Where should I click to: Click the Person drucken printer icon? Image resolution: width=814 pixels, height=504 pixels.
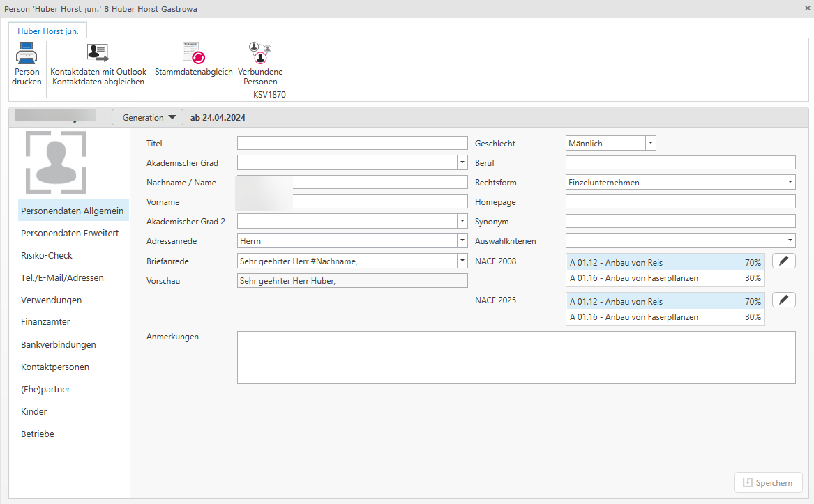(x=27, y=53)
